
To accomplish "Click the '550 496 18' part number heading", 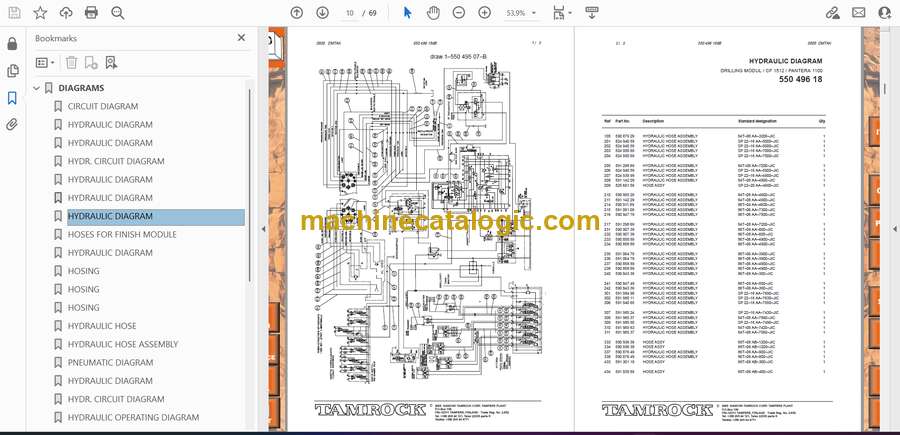I will (800, 80).
